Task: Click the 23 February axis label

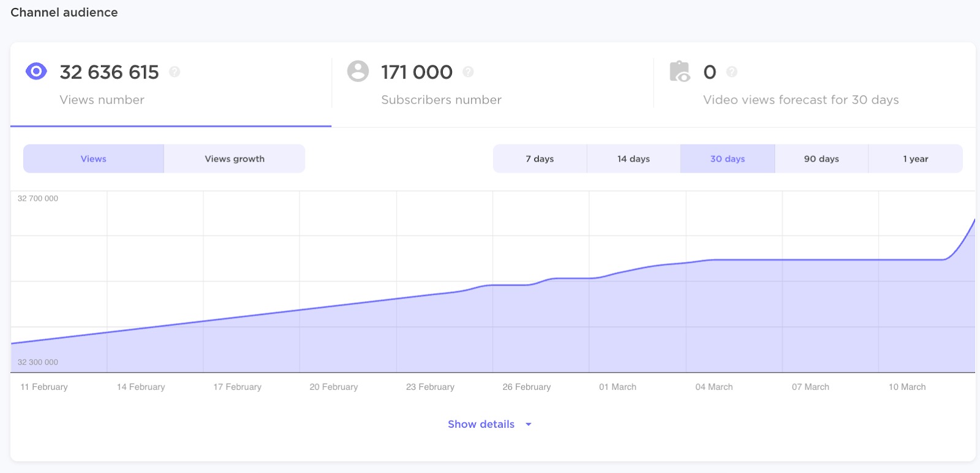Action: (x=430, y=387)
